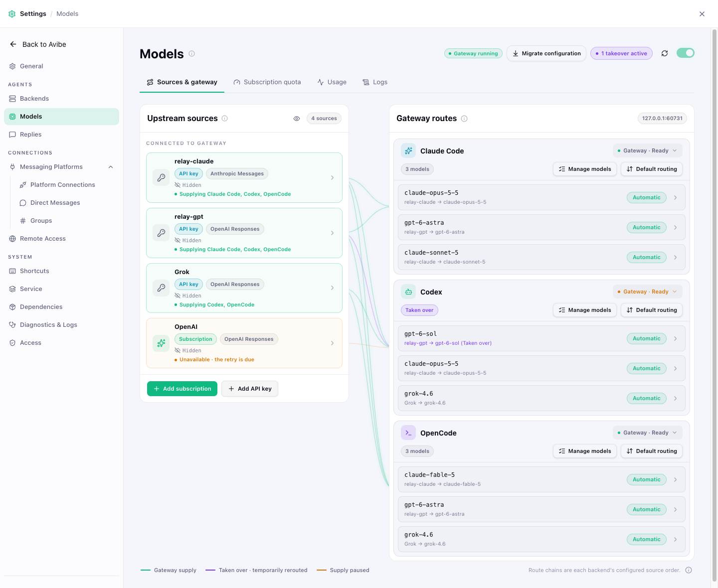
Task: Click the back arrow to Avibe
Action: [x=13, y=44]
